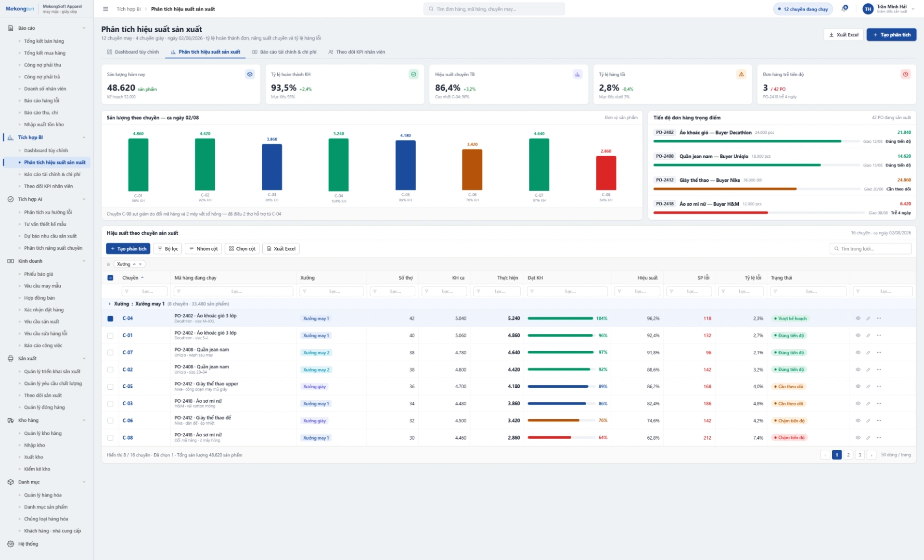Sort by the Chuyền column header
Viewport: 924px width, 560px height.
(133, 278)
